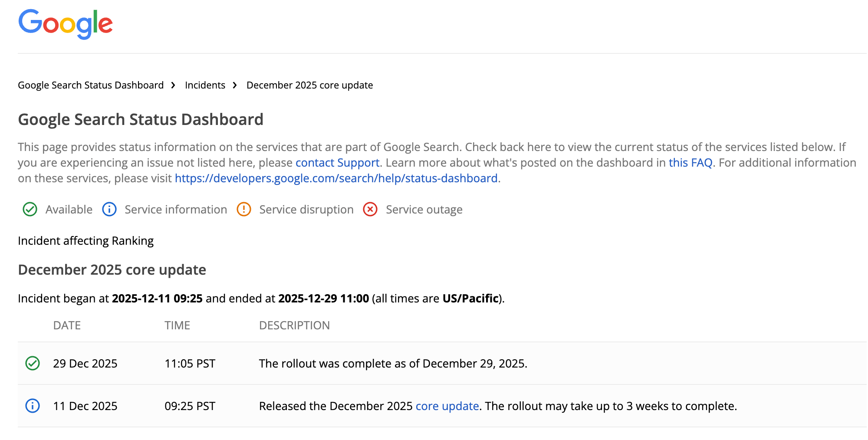Click the Service outage legend label

pyautogui.click(x=424, y=210)
